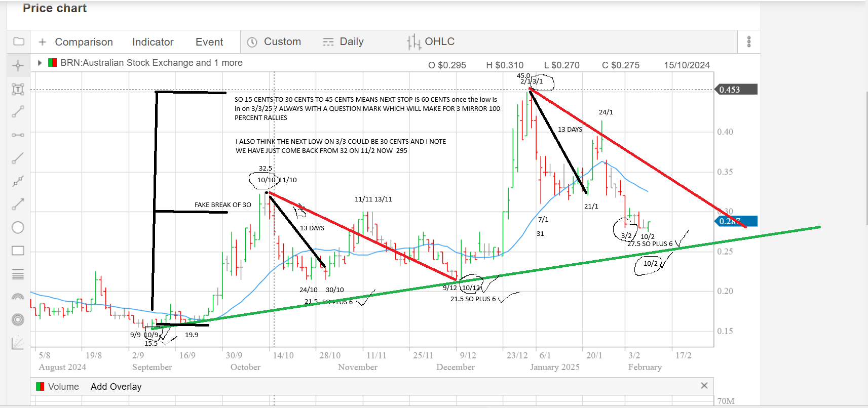868x408 pixels.
Task: Click the vertical scrollbar on the right edge
Action: (x=867, y=158)
